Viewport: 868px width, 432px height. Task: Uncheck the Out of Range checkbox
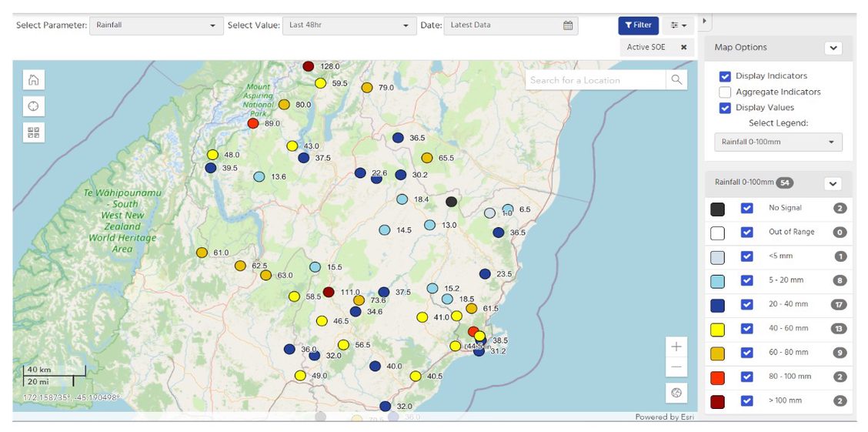point(746,232)
